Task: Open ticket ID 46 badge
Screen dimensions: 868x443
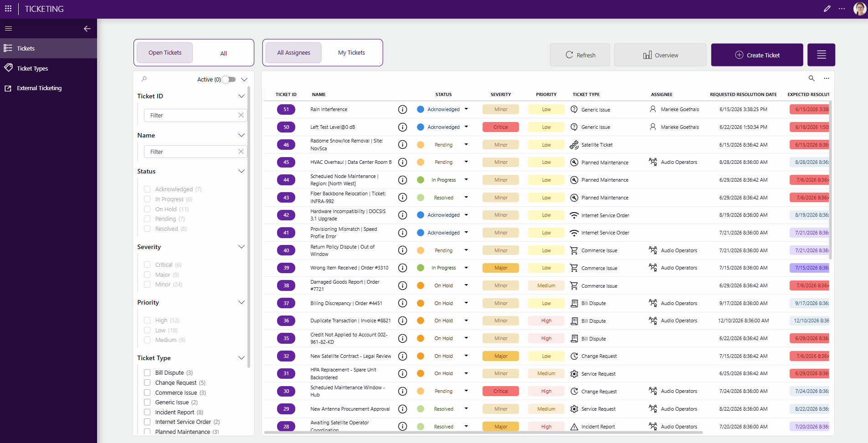Action: 286,145
